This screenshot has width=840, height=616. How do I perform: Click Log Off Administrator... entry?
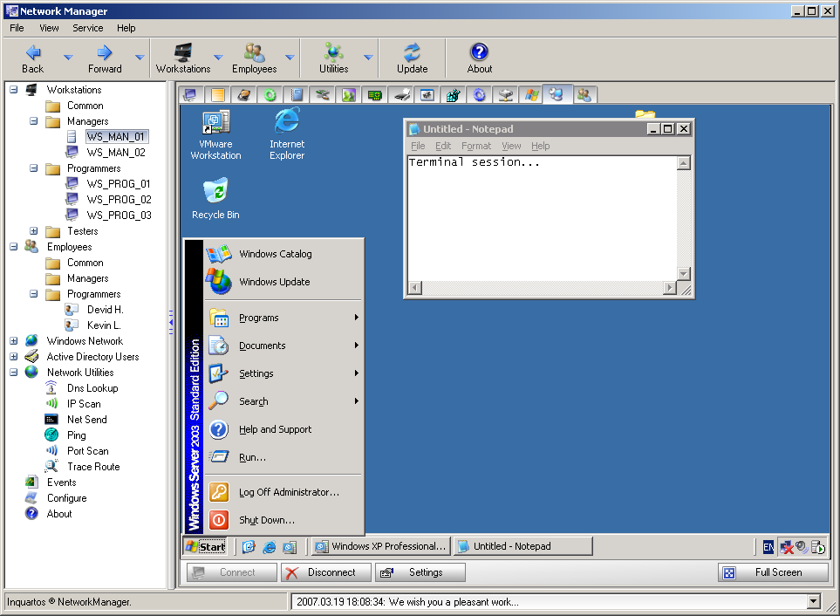point(283,492)
